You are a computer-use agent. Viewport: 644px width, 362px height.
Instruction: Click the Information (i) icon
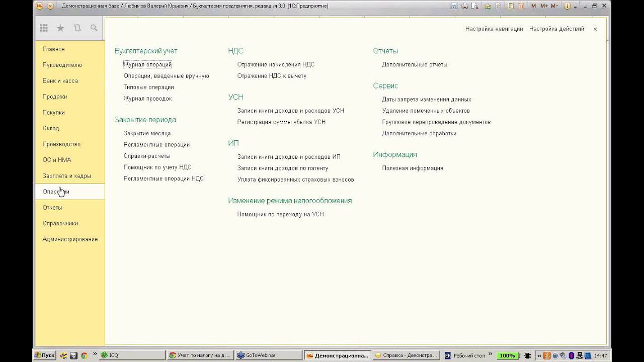tap(568, 6)
